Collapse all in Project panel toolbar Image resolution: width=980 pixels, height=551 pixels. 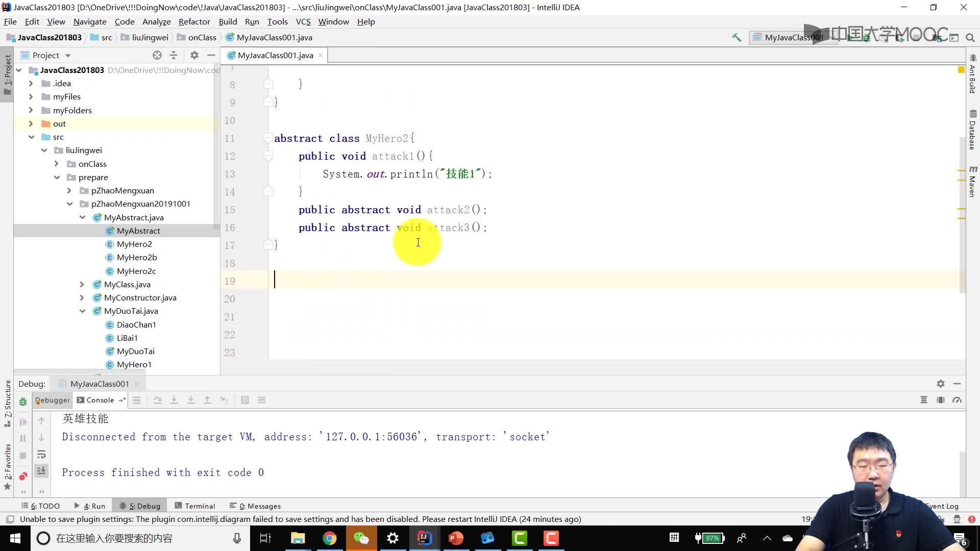click(174, 55)
